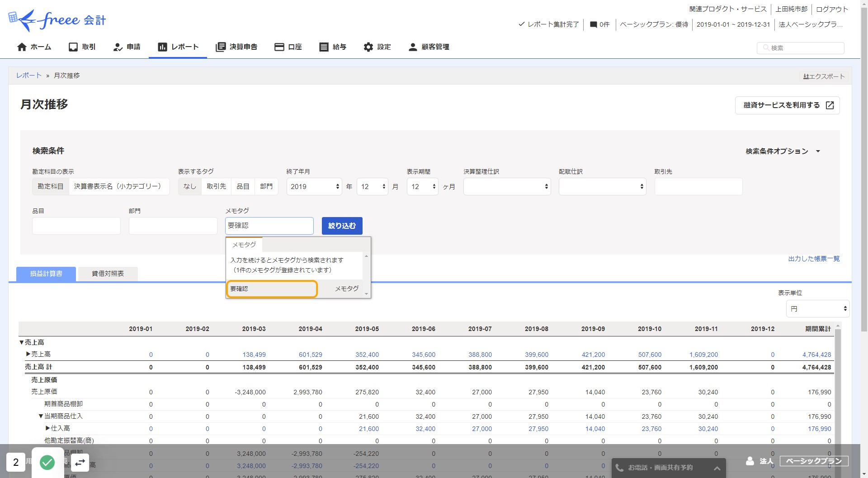This screenshot has width=868, height=478.
Task: Click the header search field
Action: [800, 48]
